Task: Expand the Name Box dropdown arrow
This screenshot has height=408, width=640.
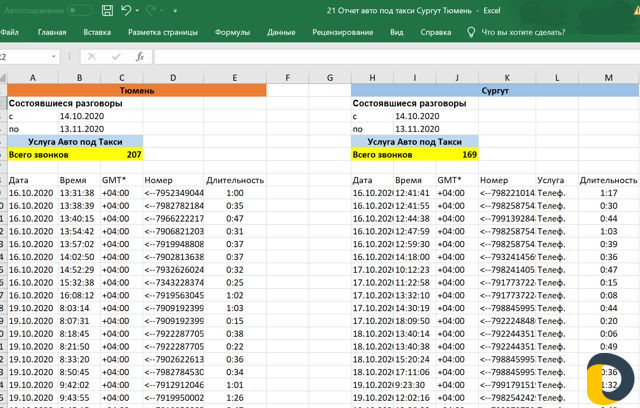Action: pyautogui.click(x=53, y=57)
